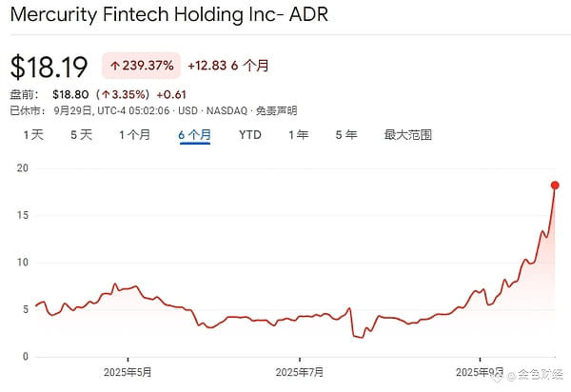The height and width of the screenshot is (392, 571).
Task: Click the $18.80 pre-market price
Action: click(70, 95)
